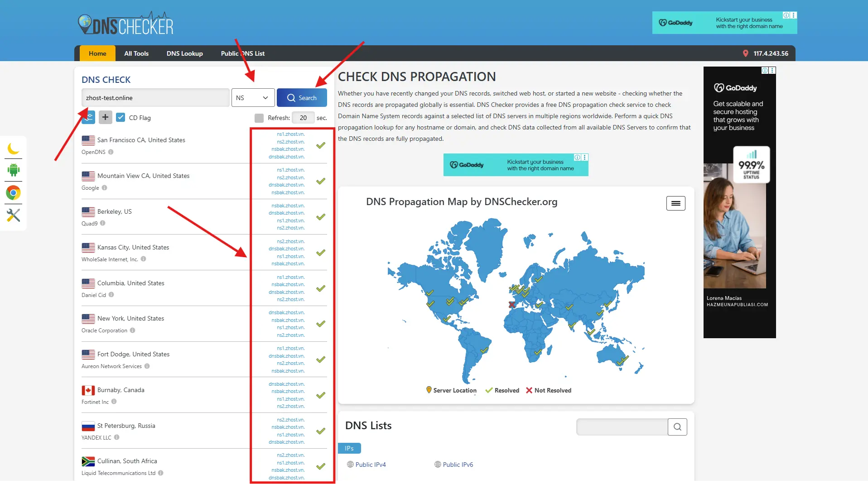This screenshot has width=868, height=484.
Task: Open the All Tools menu item
Action: coord(136,53)
